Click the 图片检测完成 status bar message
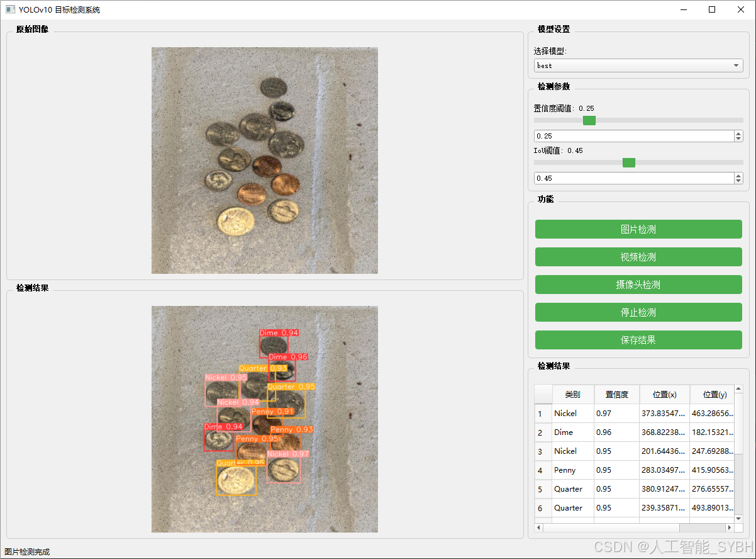 point(27,552)
